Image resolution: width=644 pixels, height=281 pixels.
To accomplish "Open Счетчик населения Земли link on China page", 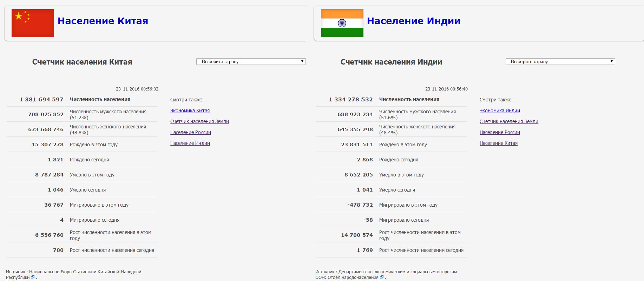I will [199, 121].
